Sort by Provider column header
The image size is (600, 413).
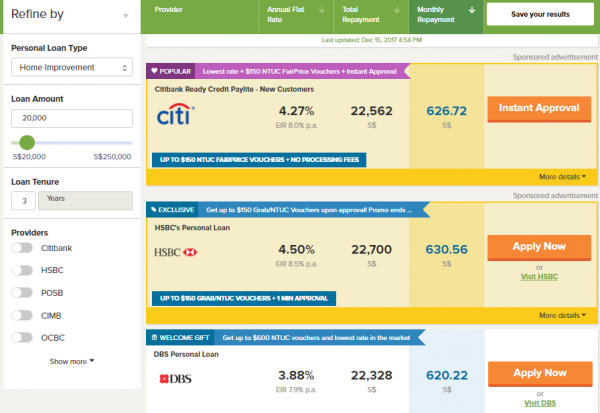[168, 10]
